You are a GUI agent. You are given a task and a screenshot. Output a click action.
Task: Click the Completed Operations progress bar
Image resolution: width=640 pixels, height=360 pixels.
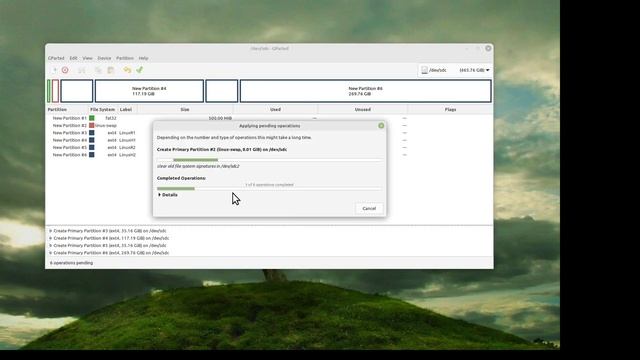269,189
